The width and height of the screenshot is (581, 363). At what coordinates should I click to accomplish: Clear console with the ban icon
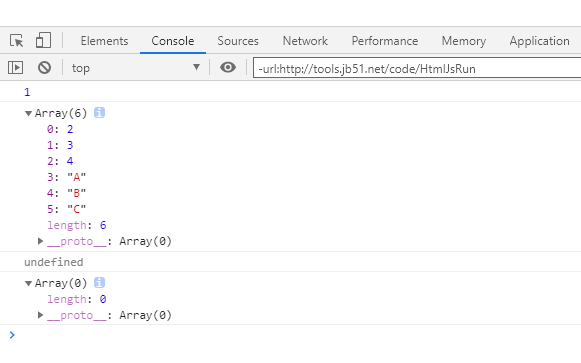[x=44, y=68]
